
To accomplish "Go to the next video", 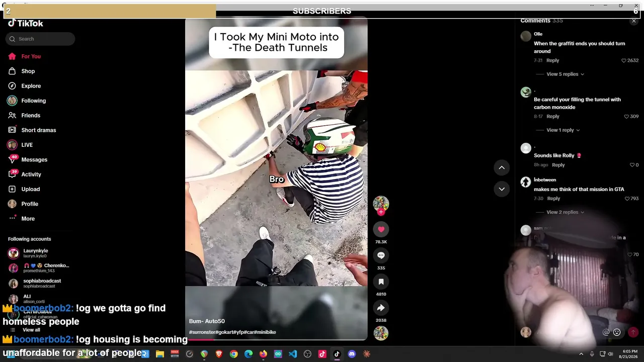I will [x=502, y=189].
